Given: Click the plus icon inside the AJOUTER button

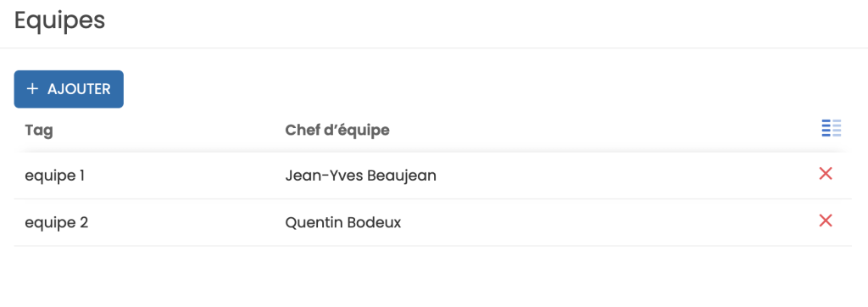Looking at the screenshot, I should (33, 89).
